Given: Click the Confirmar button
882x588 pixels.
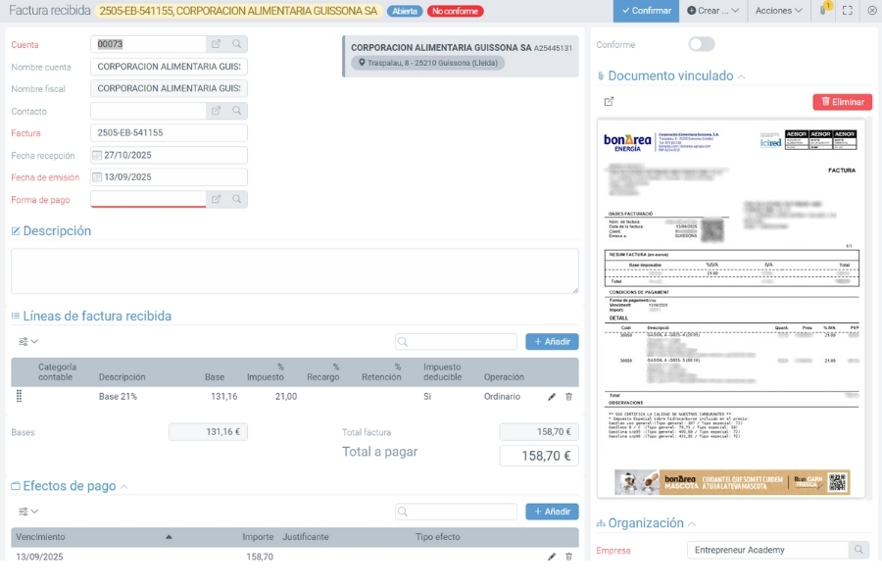Looking at the screenshot, I should tap(645, 11).
